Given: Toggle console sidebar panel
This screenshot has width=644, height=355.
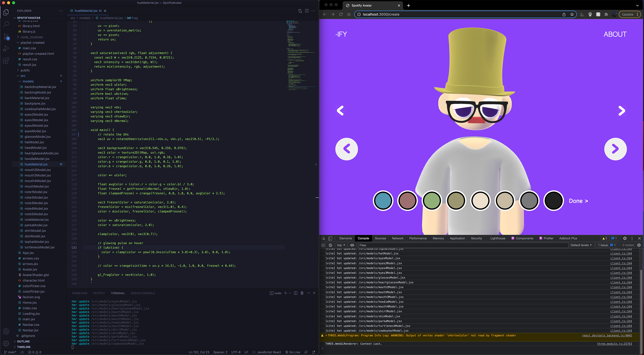Looking at the screenshot, I should [x=323, y=245].
